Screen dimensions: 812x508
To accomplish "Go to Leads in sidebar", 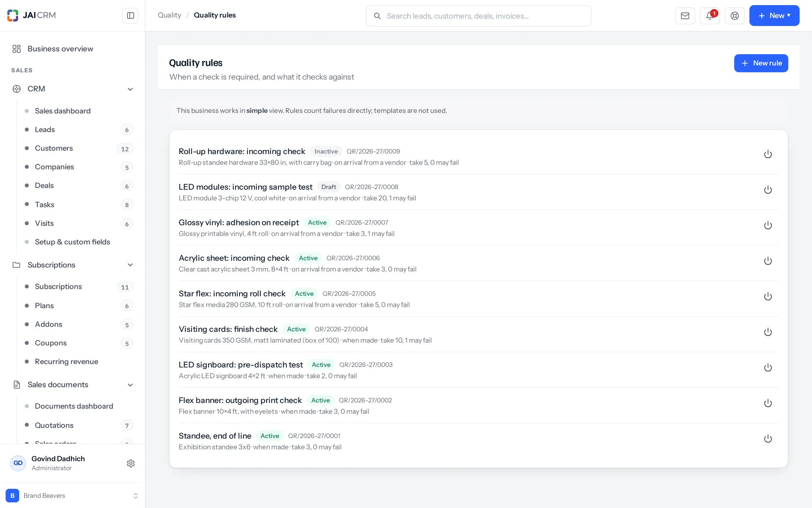I will tap(79, 130).
